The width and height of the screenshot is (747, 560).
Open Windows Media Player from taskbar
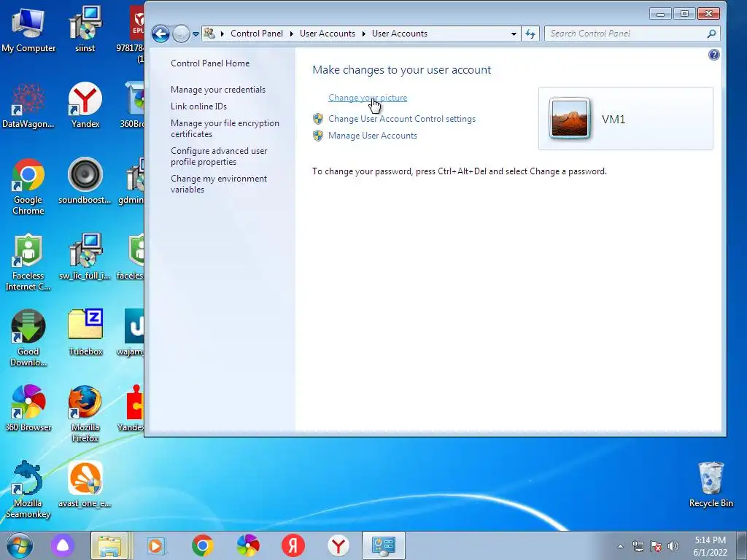(156, 545)
